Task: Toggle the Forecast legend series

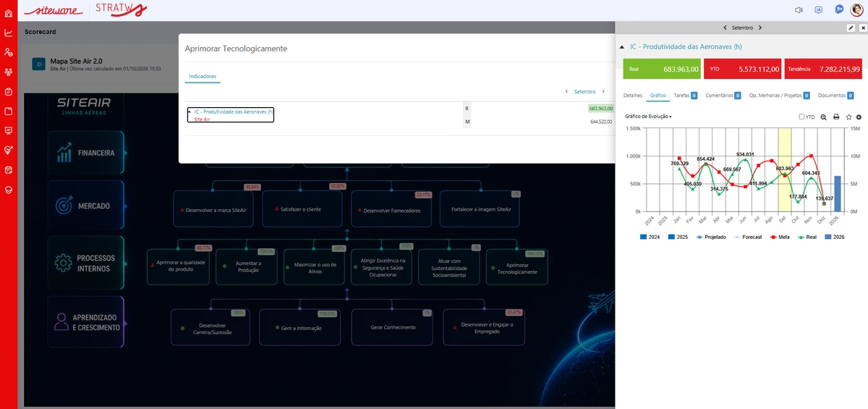Action: pos(747,237)
